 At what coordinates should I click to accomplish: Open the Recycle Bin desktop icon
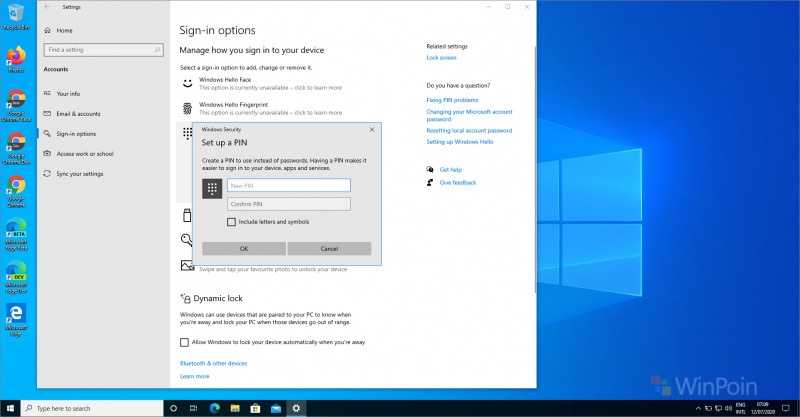coord(16,17)
